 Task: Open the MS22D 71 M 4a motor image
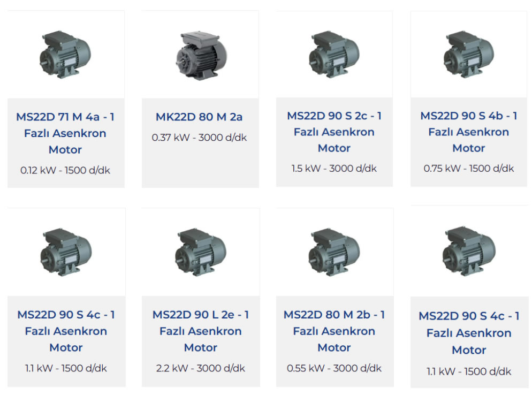(65, 54)
